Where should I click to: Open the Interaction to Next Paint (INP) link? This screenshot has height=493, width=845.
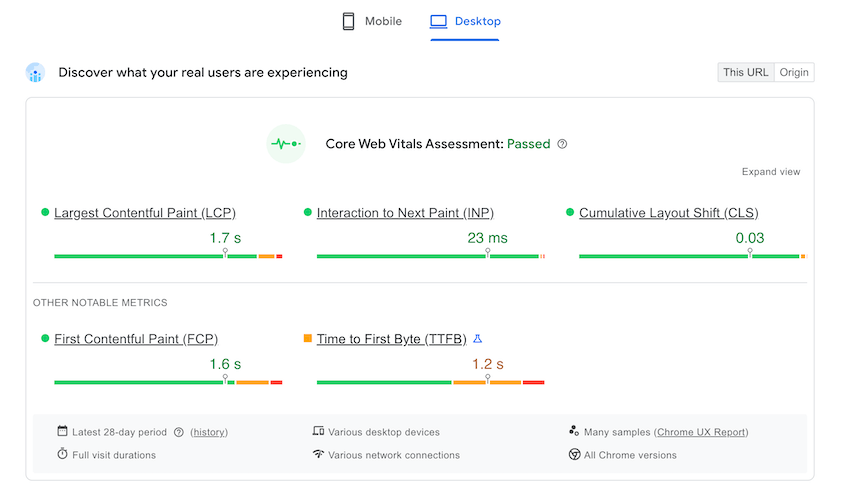coord(405,213)
